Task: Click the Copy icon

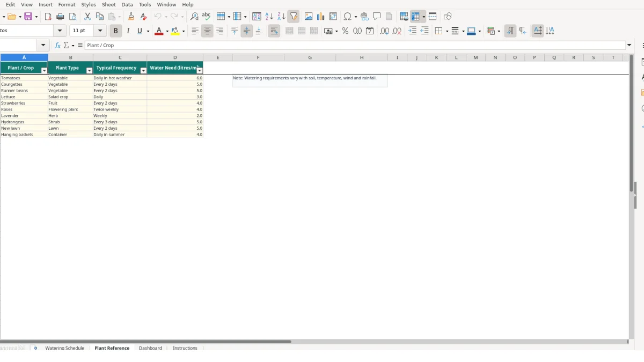Action: pyautogui.click(x=99, y=17)
